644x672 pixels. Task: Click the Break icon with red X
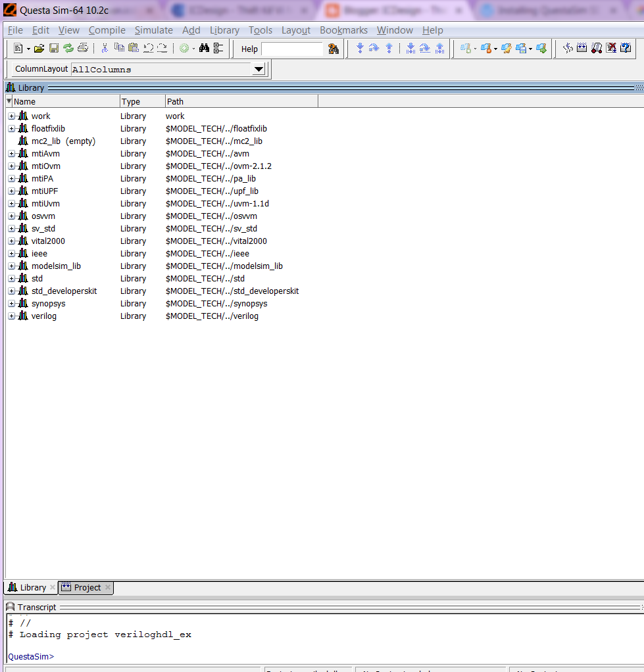tap(611, 47)
